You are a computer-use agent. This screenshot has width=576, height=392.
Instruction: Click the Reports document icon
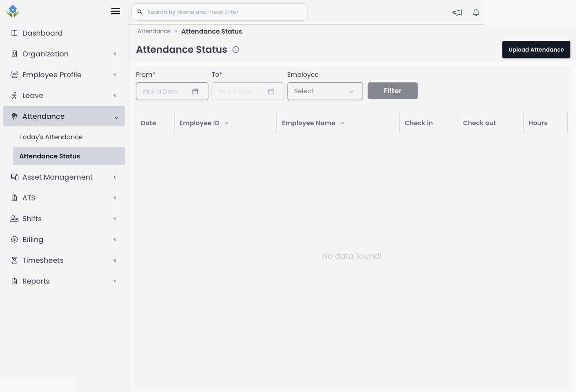14,281
